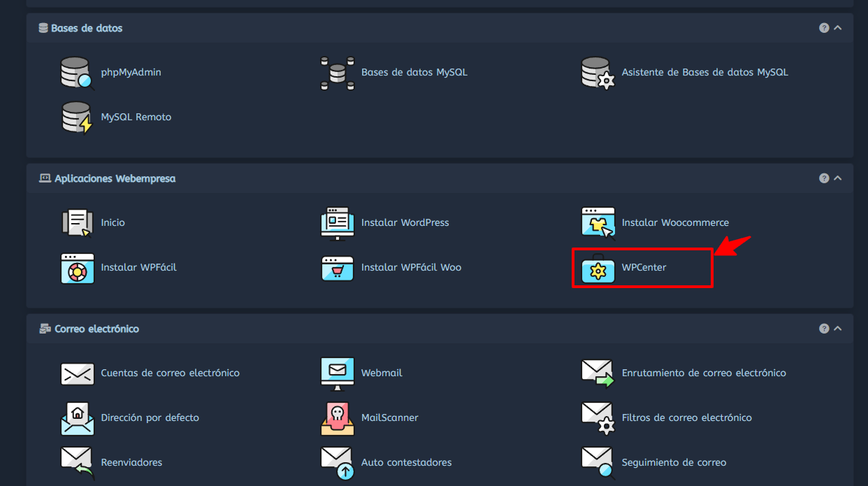Open Enrutamiento de correo electrónico link
This screenshot has width=868, height=486.
[x=704, y=373]
